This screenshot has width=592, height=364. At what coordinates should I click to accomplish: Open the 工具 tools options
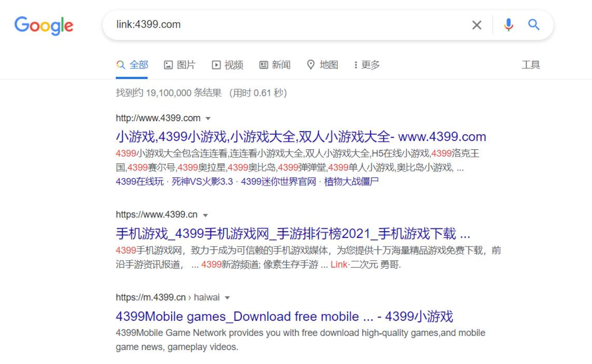[530, 65]
